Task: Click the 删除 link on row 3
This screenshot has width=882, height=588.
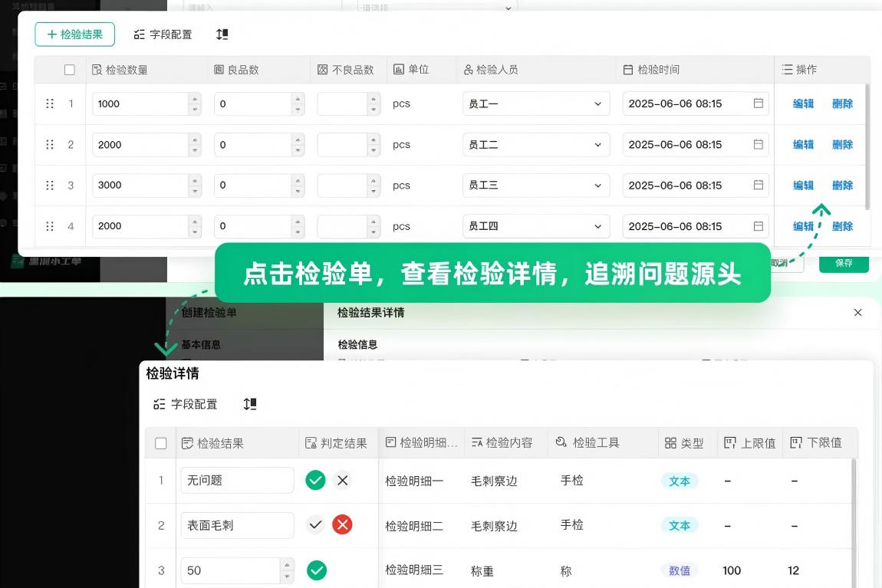Action: coord(842,185)
